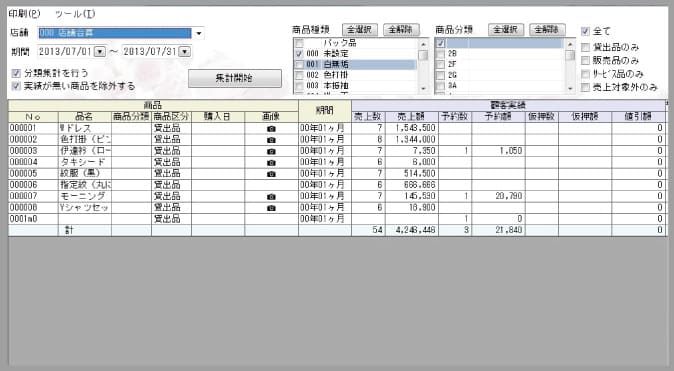Click the 予約額 column header
This screenshot has height=371, width=674.
pyautogui.click(x=498, y=117)
